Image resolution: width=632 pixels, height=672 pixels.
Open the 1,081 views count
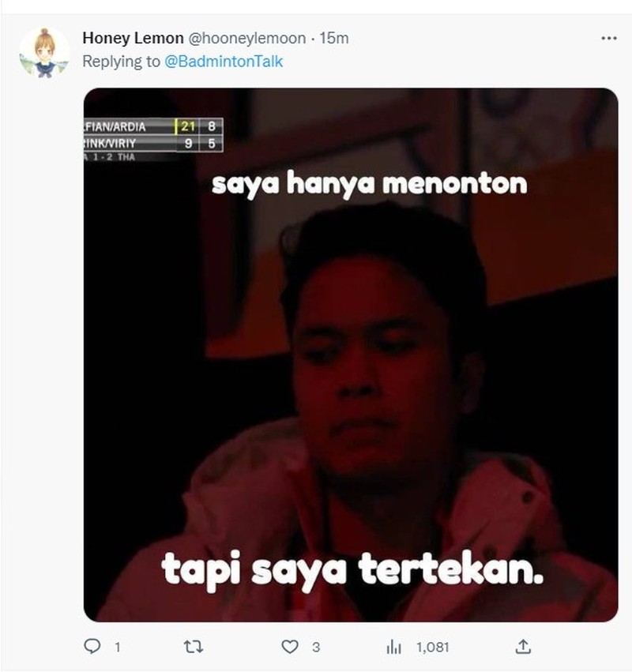point(432,648)
